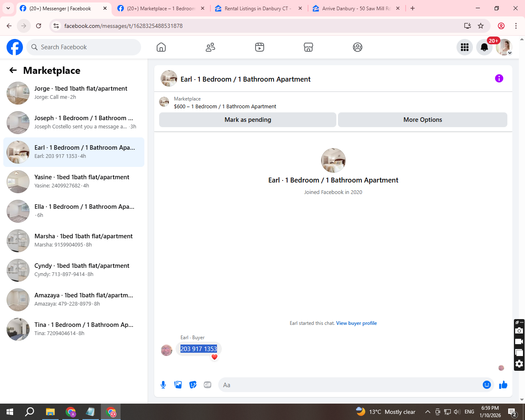Click the selected phone number 203 917 1353
Image resolution: width=525 pixels, height=420 pixels.
[199, 349]
